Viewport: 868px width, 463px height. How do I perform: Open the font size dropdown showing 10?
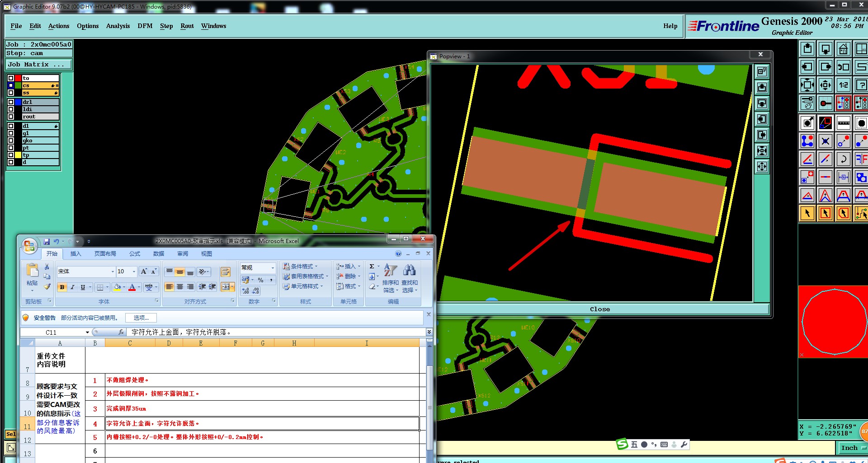click(x=134, y=271)
